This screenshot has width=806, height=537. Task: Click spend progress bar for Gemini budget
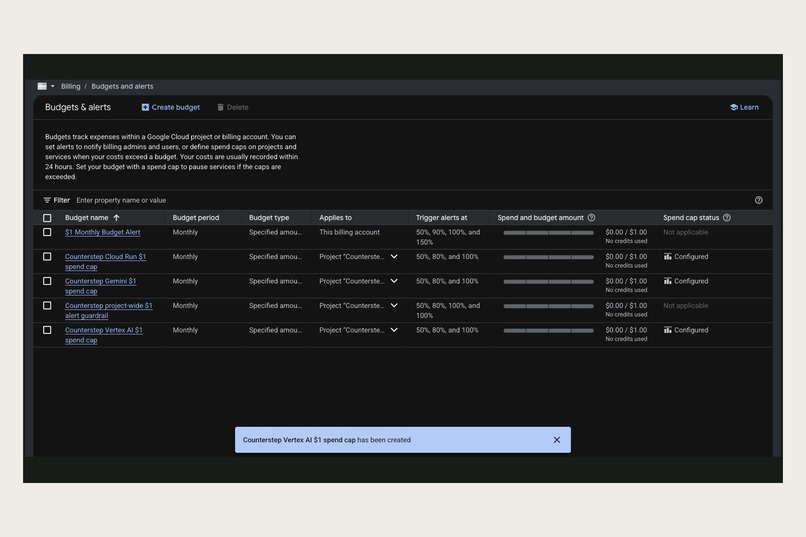coord(548,282)
